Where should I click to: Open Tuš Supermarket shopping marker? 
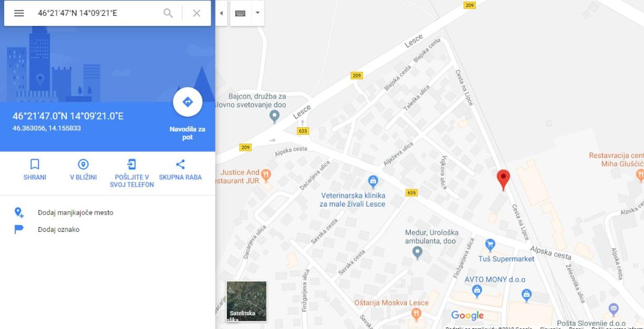coord(491,245)
